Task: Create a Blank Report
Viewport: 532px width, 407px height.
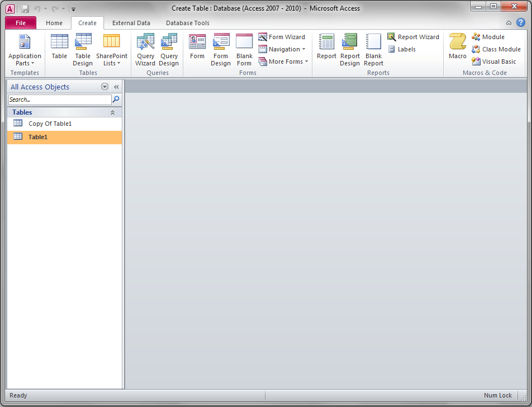Action: pyautogui.click(x=373, y=50)
